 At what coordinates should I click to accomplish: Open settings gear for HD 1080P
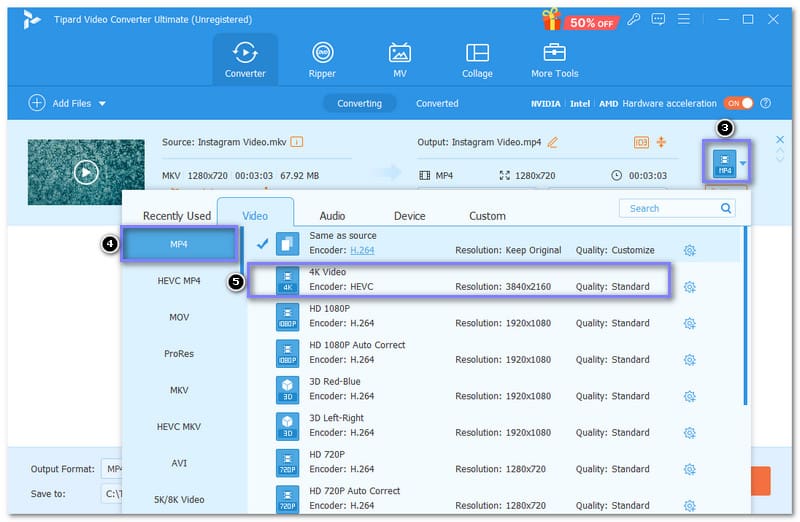click(689, 324)
